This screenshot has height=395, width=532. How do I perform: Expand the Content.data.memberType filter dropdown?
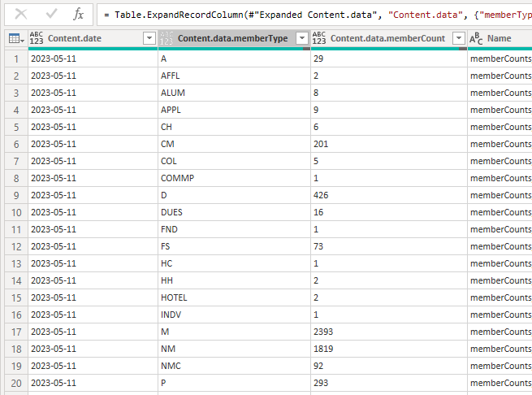click(301, 38)
